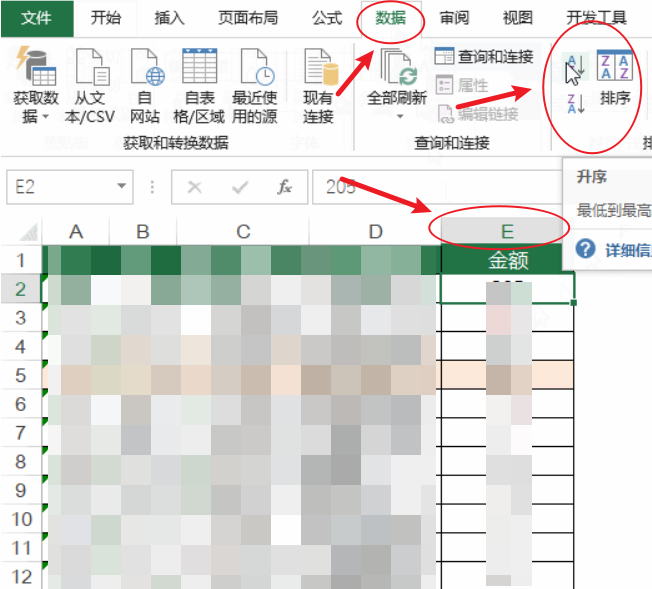Click the formula bar cancel X icon

[195, 187]
